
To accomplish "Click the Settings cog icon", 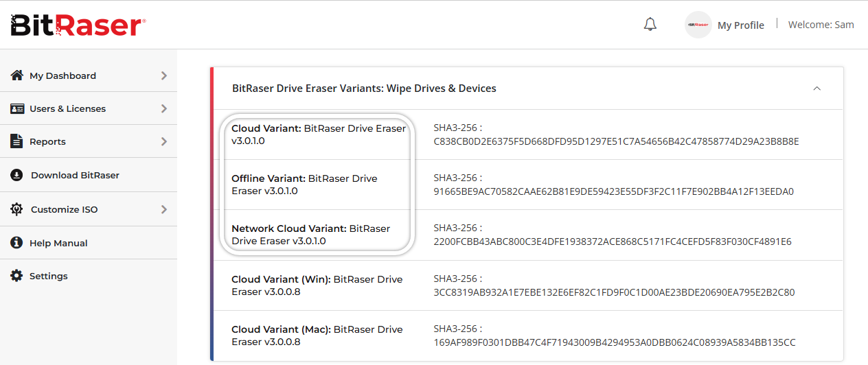I will click(17, 276).
